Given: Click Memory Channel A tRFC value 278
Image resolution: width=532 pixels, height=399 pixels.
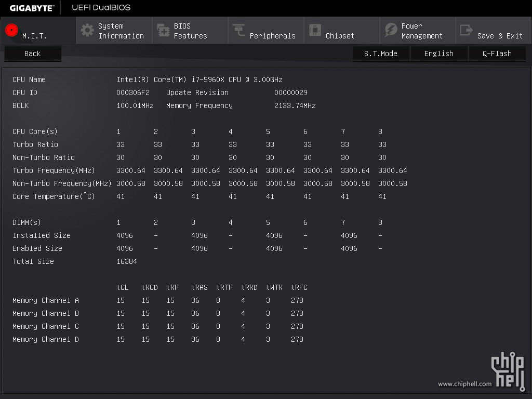Looking at the screenshot, I should 297,301.
